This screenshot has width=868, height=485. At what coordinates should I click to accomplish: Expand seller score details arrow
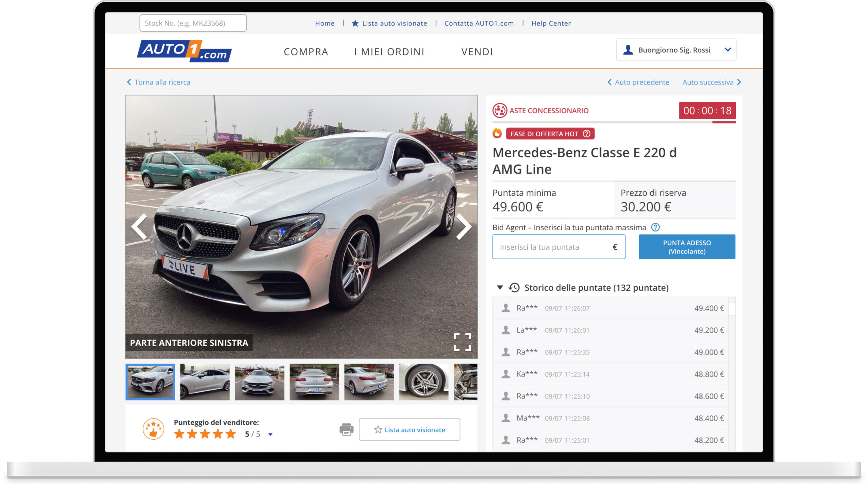pyautogui.click(x=270, y=434)
